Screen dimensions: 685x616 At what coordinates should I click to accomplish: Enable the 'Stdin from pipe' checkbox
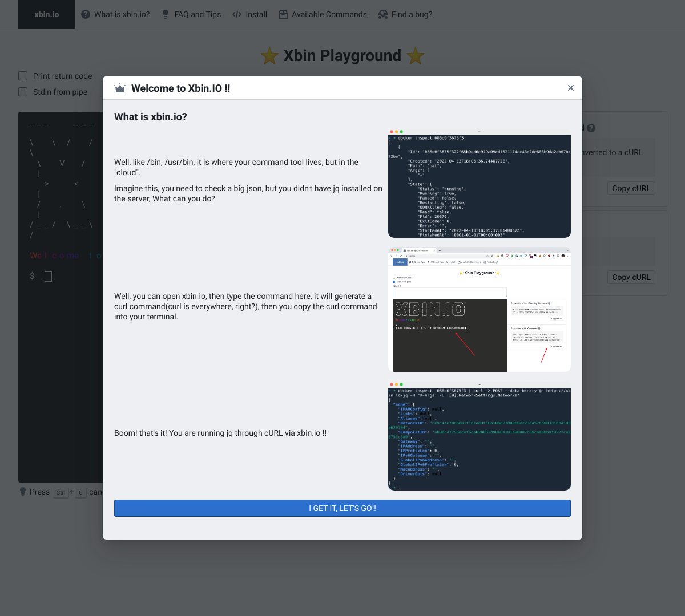coord(23,92)
